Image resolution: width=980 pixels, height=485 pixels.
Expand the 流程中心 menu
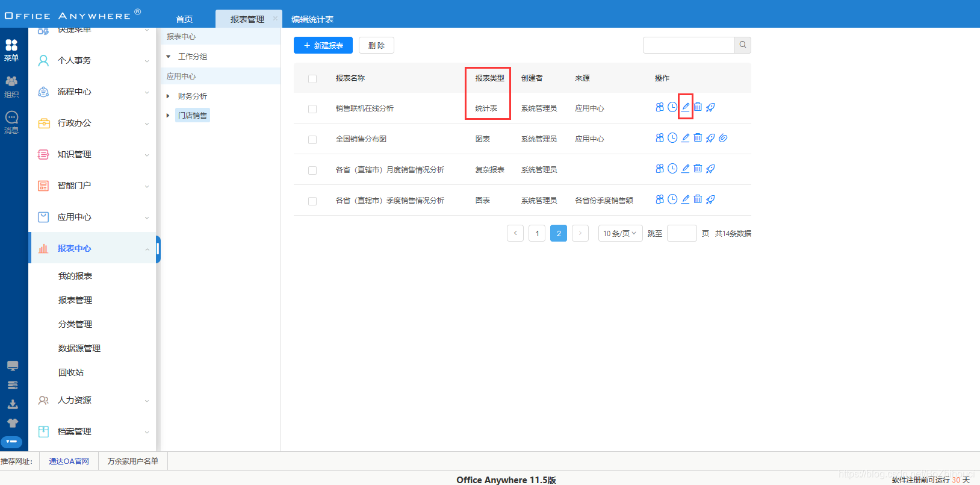coord(92,92)
